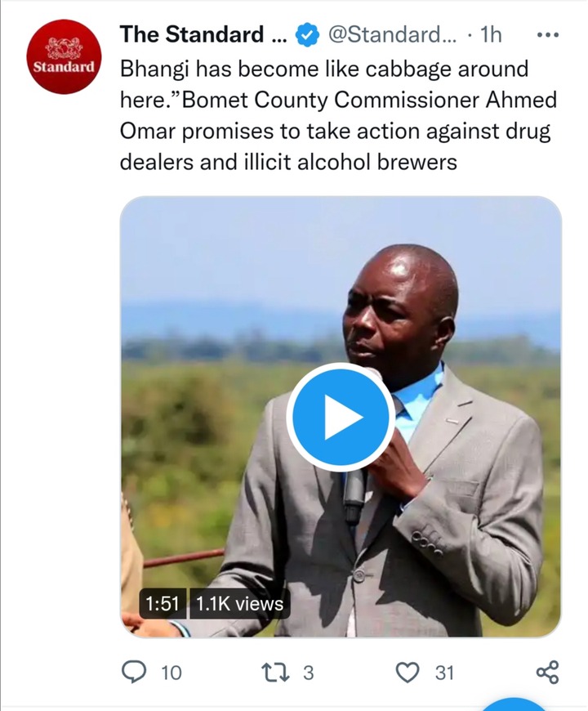Image resolution: width=588 pixels, height=711 pixels.
Task: Click the blue verified badge
Action: [308, 35]
